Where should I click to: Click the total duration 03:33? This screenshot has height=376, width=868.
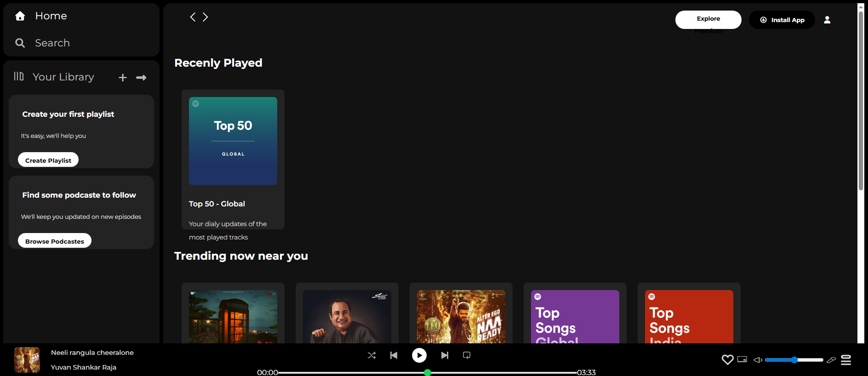pos(587,372)
